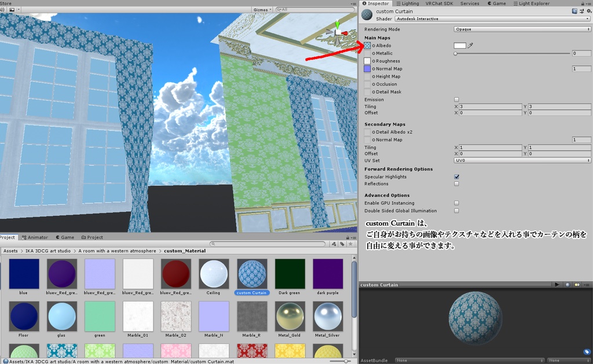Open the Services tab
Viewport: 593px width, 364px height.
click(470, 3)
